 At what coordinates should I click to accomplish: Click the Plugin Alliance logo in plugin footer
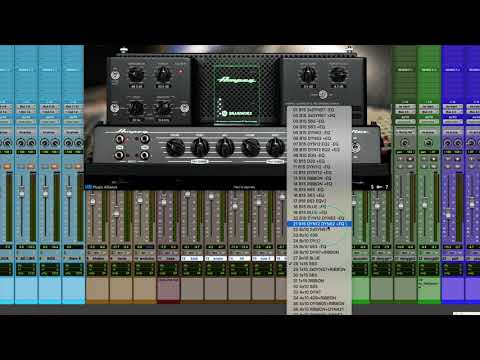pos(101,187)
